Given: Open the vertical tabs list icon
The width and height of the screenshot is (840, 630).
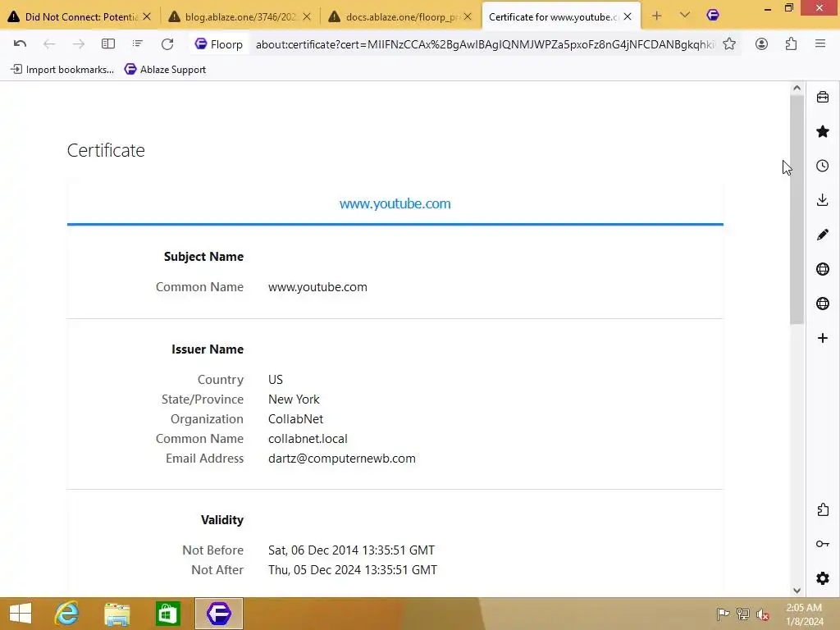Looking at the screenshot, I should click(138, 44).
